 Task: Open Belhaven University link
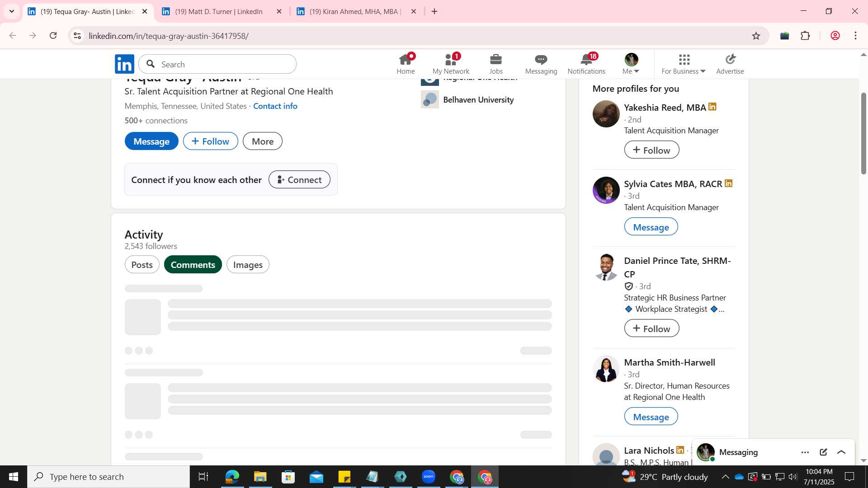(x=478, y=99)
